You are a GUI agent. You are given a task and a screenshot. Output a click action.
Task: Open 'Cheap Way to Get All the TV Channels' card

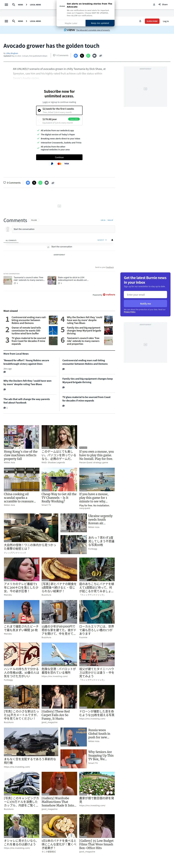click(59, 487)
